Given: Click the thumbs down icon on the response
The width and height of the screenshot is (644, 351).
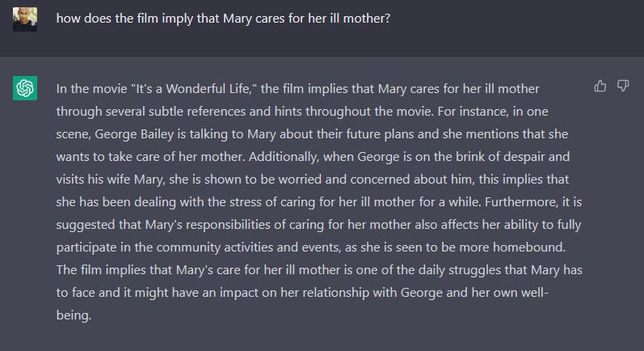Looking at the screenshot, I should tap(623, 86).
